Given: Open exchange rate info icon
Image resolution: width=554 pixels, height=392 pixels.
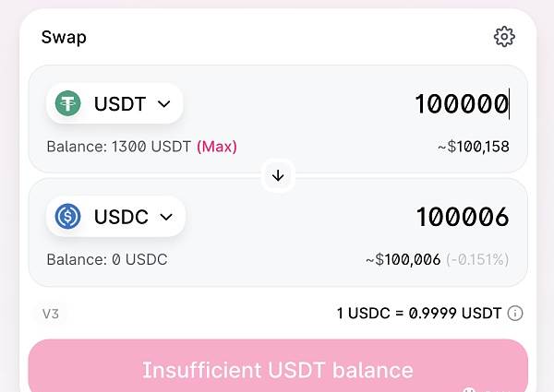Looking at the screenshot, I should (515, 313).
